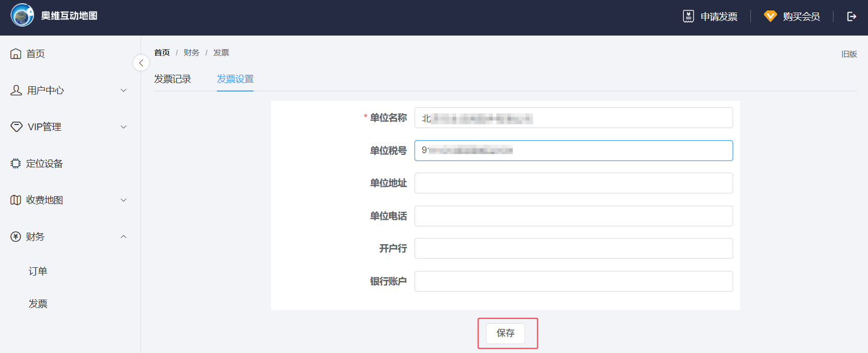Screen dimensions: 868x353
Task: Click the invoice application receipt icon
Action: 688,16
